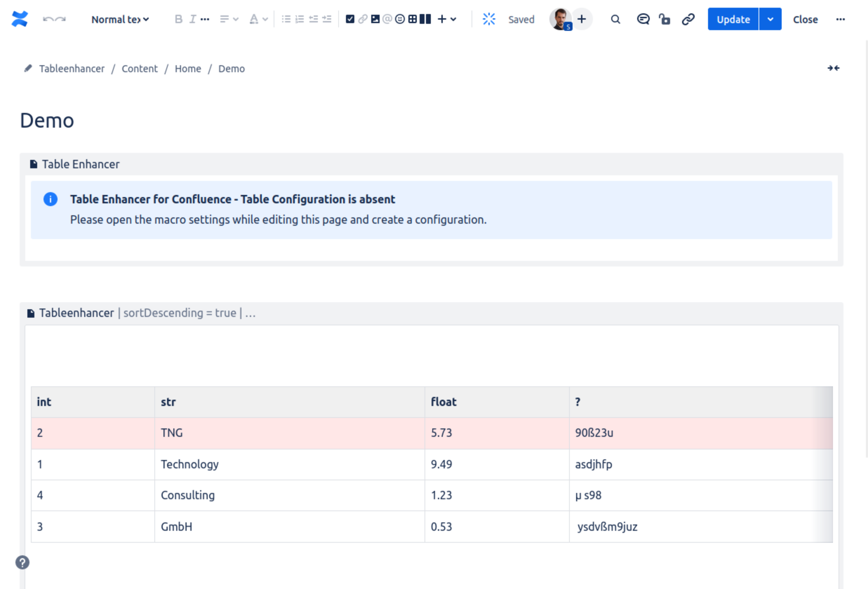Click the Demo page title field
This screenshot has width=868, height=589.
point(47,121)
